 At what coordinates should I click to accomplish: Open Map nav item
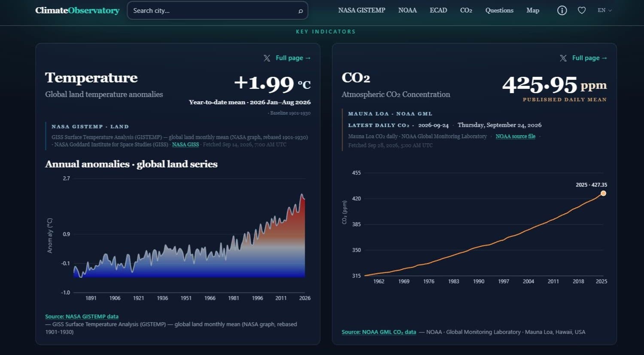(533, 10)
